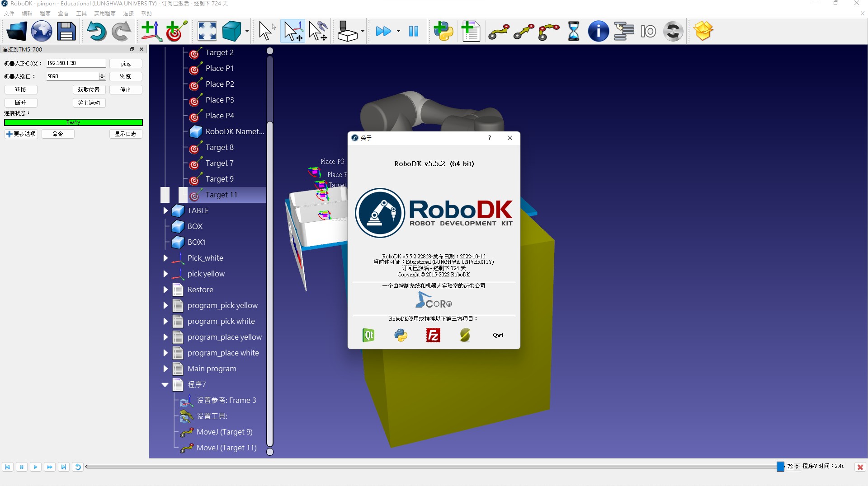Image resolution: width=868 pixels, height=486 pixels.
Task: Open the 文件 menu
Action: 9,14
